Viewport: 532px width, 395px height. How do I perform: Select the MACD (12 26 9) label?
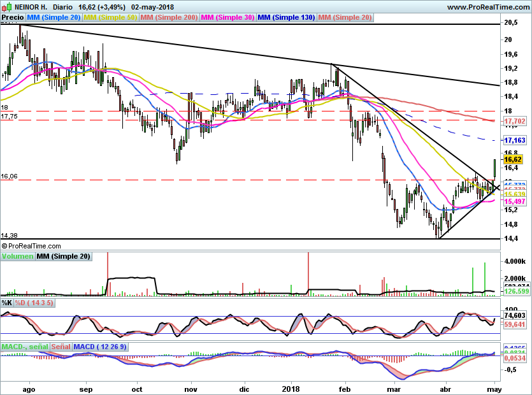coord(100,347)
